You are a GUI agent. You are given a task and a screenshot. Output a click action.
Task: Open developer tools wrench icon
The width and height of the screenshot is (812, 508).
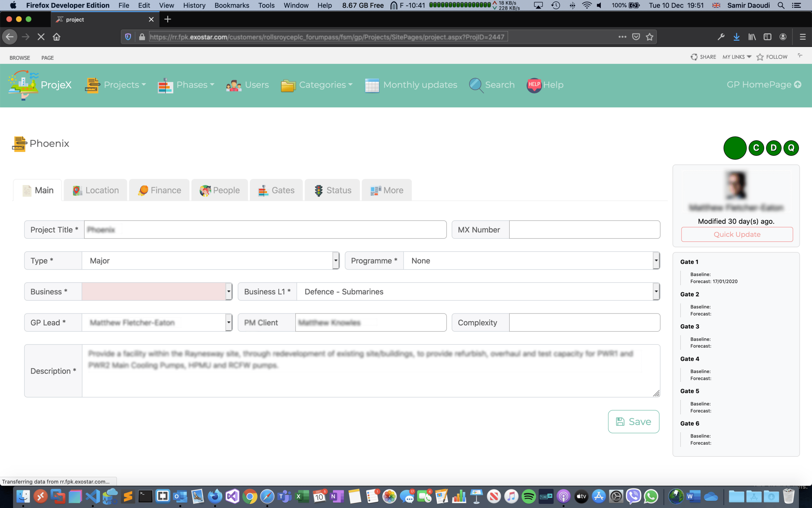[721, 37]
